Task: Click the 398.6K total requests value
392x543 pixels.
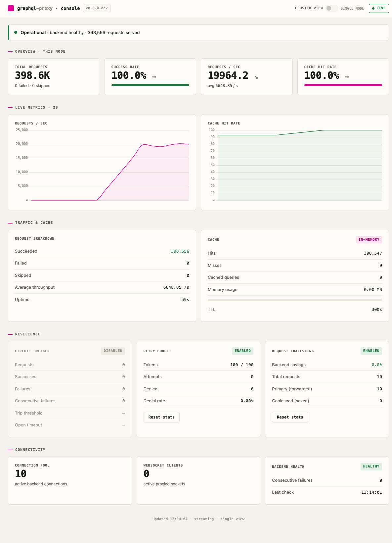Action: [32, 75]
